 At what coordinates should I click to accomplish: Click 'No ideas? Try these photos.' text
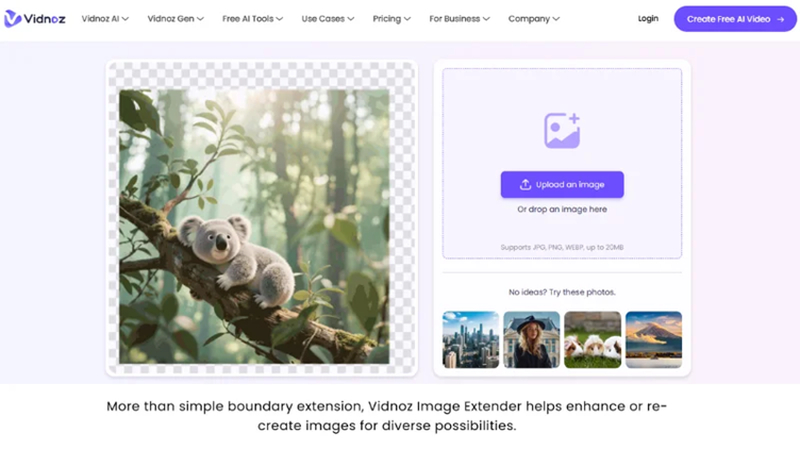[x=562, y=292]
